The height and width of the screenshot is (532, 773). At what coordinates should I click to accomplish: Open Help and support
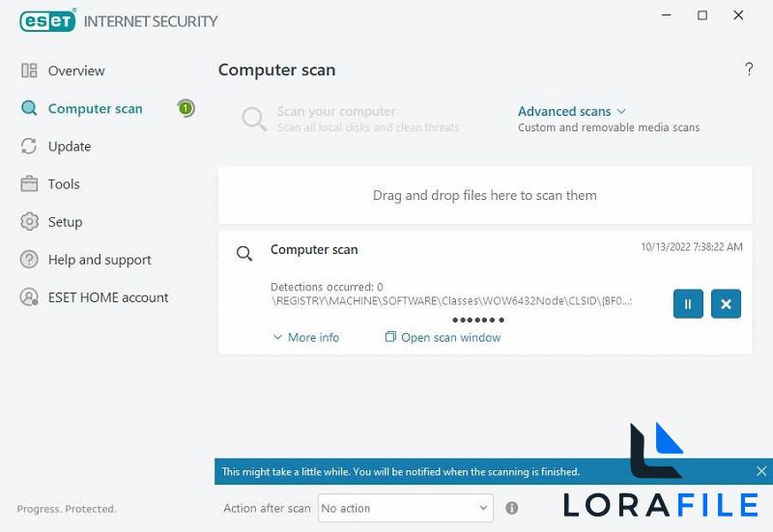[x=100, y=260]
